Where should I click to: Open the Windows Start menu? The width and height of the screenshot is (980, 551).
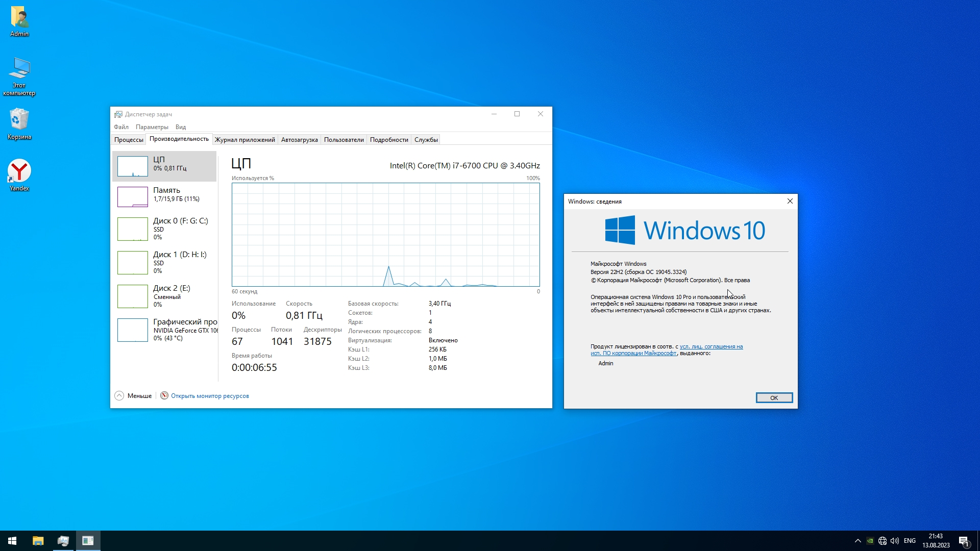tap(12, 541)
